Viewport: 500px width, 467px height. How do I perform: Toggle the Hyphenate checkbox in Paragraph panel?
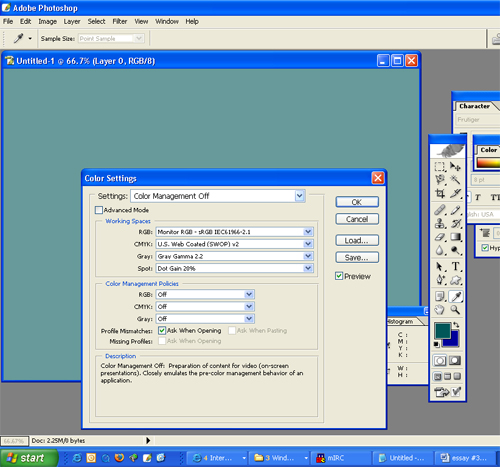tap(485, 248)
